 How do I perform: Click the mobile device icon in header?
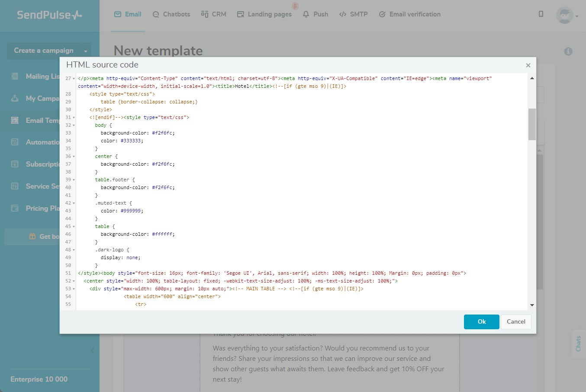541,14
